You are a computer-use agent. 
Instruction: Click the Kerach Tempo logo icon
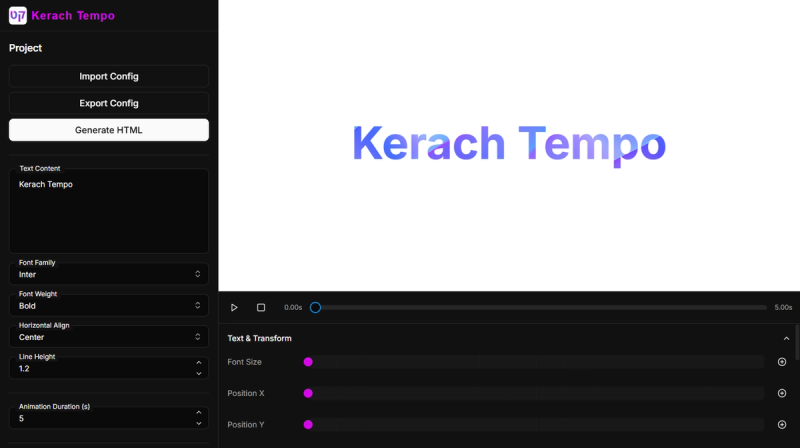pyautogui.click(x=18, y=15)
